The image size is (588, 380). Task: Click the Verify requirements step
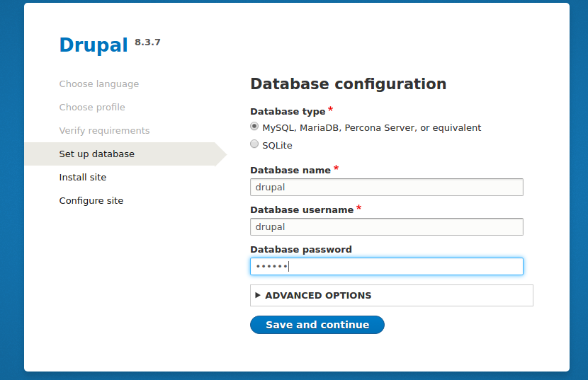[x=104, y=130]
